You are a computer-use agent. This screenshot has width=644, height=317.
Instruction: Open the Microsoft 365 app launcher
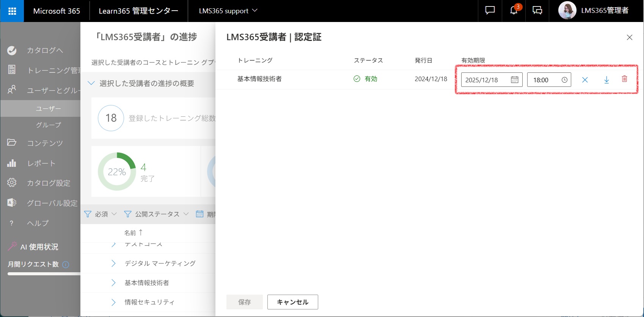12,11
